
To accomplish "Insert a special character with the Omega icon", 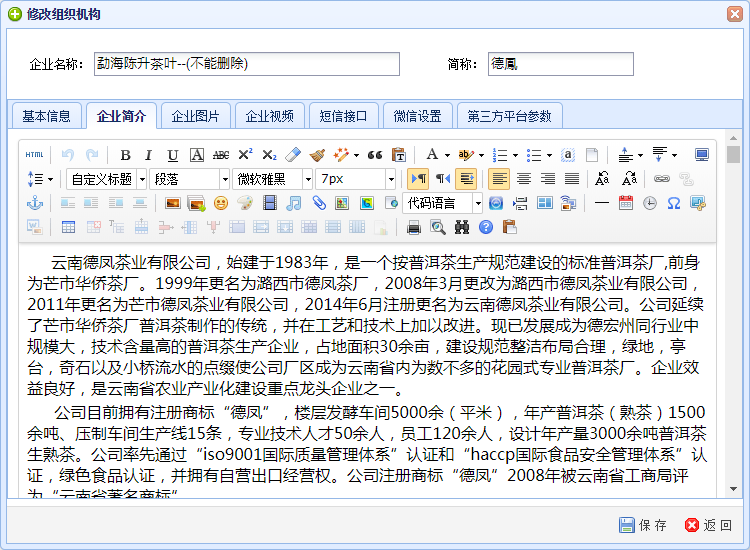I will [673, 203].
